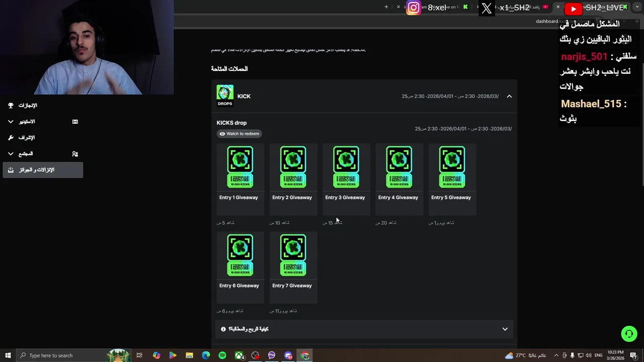644x362 pixels.
Task: Click the KICK DROPS campaign logo
Action: tap(225, 96)
